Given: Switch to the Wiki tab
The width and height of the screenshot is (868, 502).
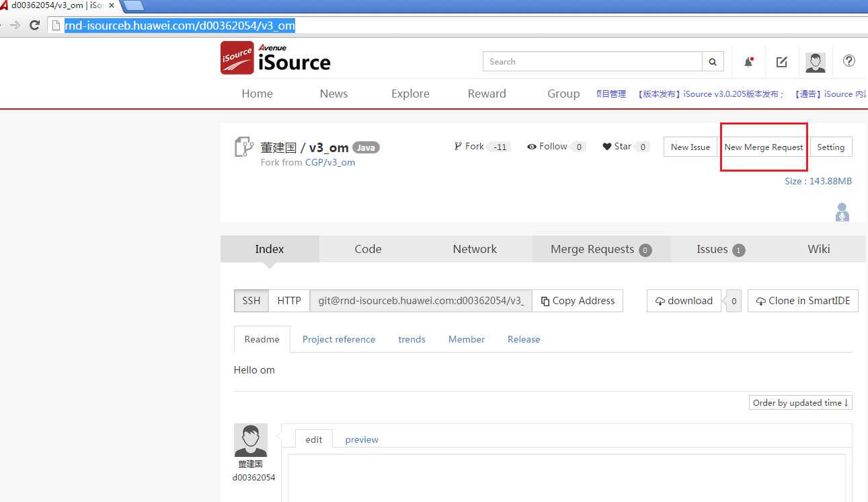Looking at the screenshot, I should [818, 249].
